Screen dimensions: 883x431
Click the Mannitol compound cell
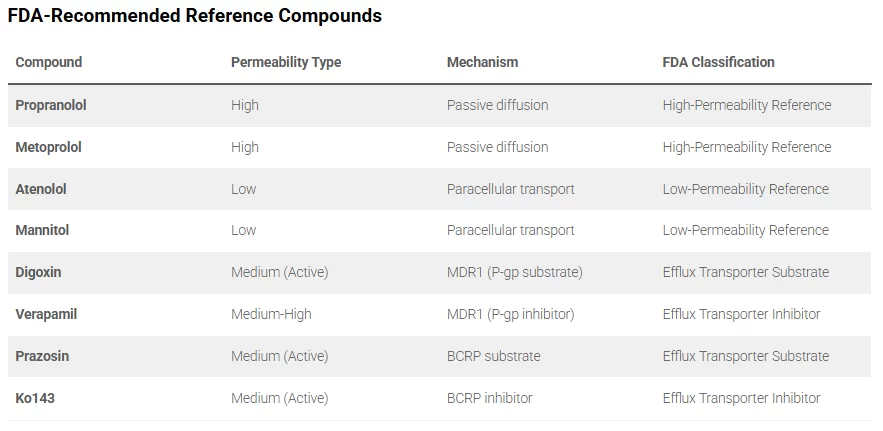pyautogui.click(x=42, y=230)
